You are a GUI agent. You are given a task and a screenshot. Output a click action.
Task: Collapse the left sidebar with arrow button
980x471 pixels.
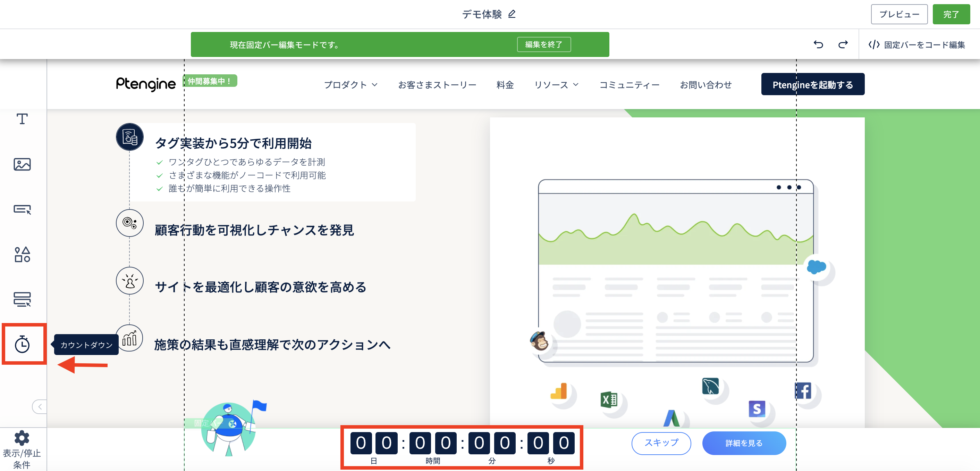pos(40,407)
